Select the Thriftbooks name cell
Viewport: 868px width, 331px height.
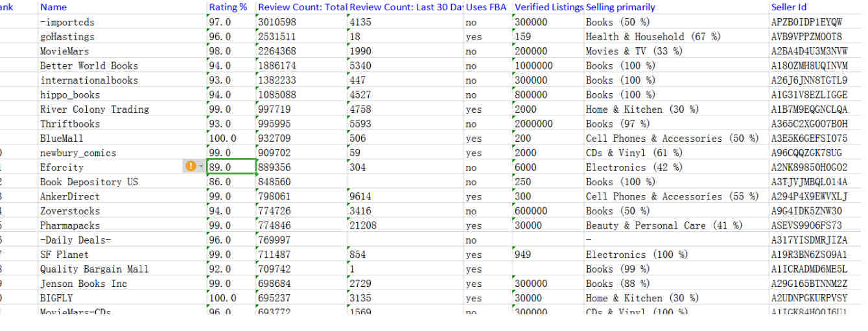[x=70, y=124]
